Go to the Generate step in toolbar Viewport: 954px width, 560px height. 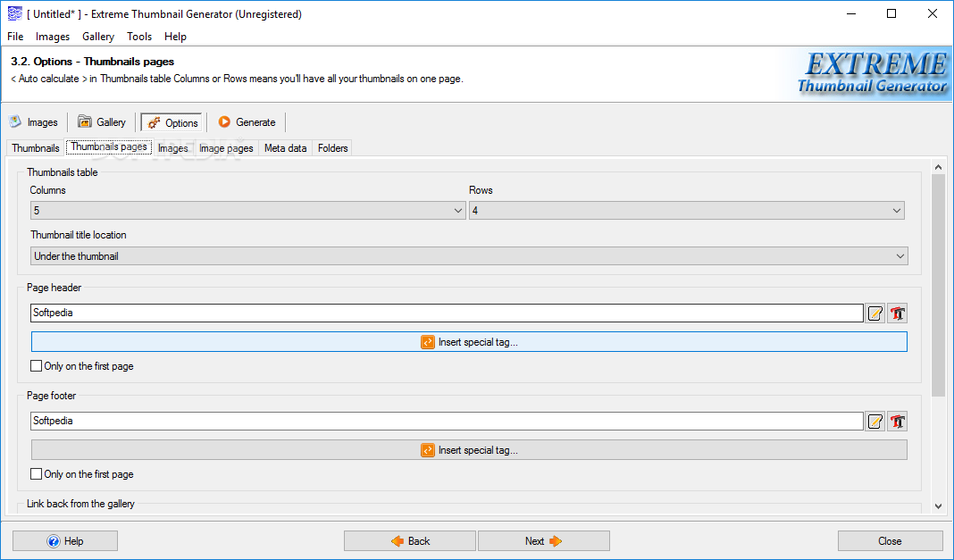point(247,122)
